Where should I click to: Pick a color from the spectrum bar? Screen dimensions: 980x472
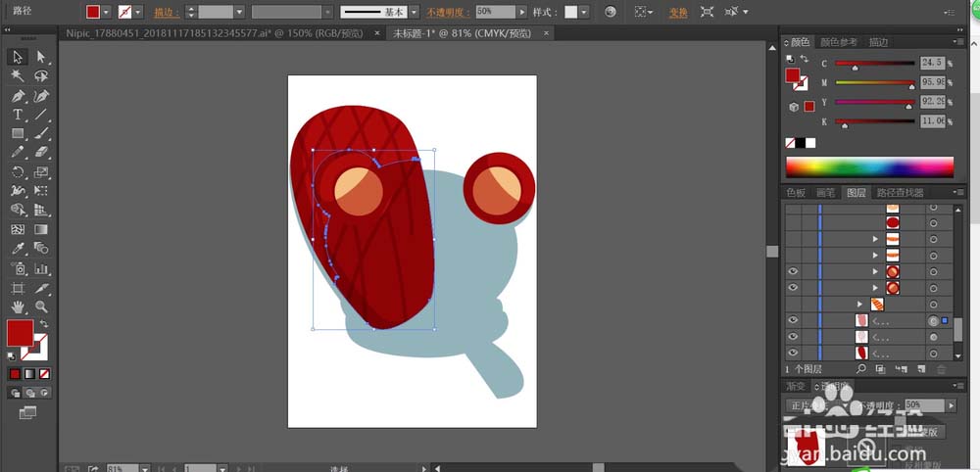[869, 166]
